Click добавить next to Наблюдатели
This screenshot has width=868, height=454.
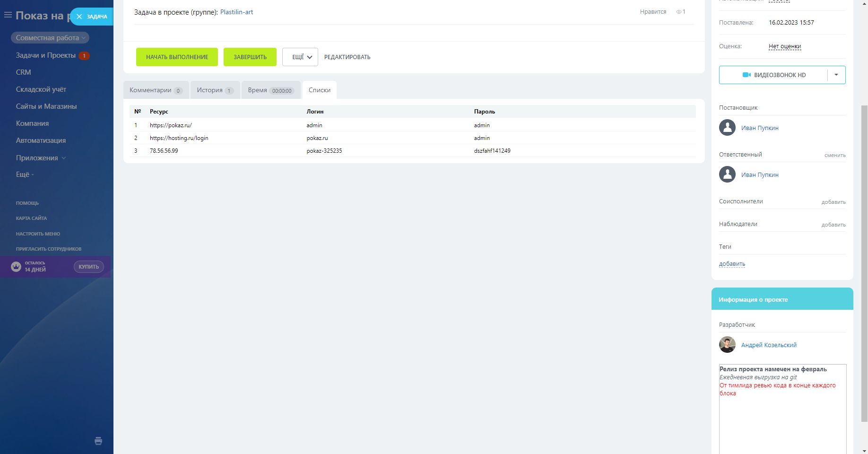click(x=833, y=225)
